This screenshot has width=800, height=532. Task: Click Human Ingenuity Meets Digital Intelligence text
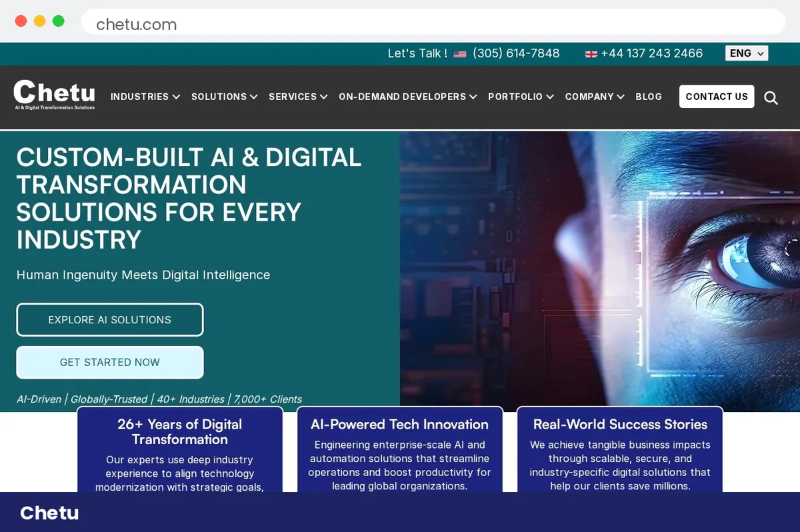(x=143, y=275)
